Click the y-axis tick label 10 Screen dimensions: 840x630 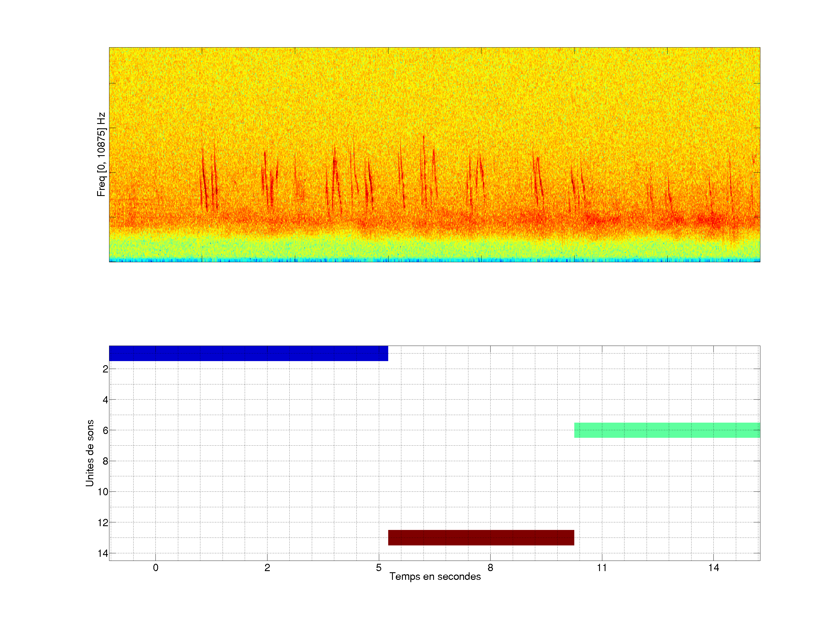[103, 492]
